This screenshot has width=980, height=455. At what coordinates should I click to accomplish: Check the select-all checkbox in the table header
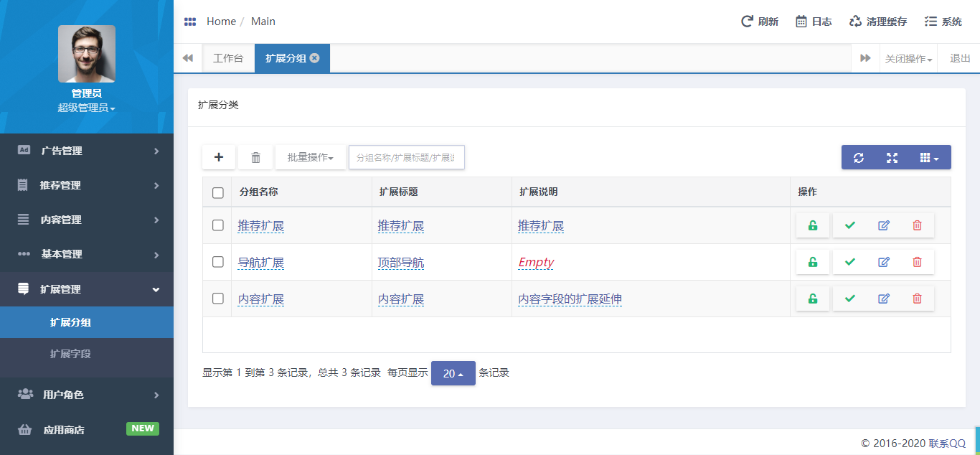tap(218, 192)
